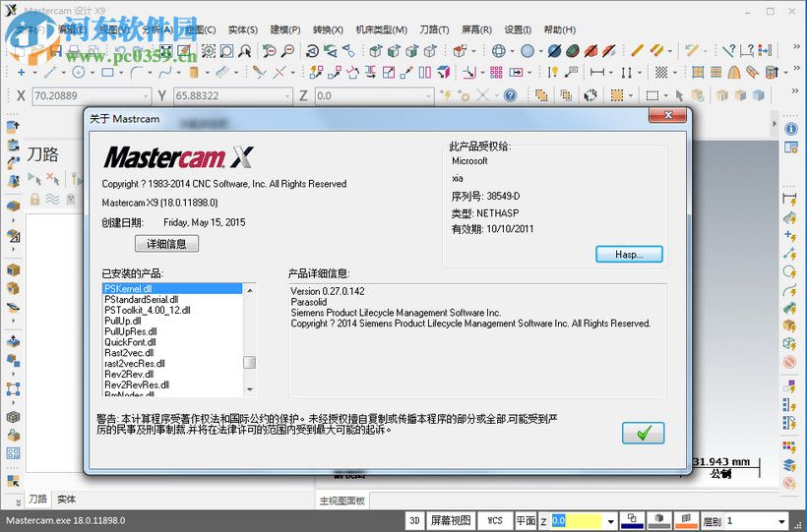
Task: Click 屏幕视图 button in status bar
Action: [x=451, y=520]
